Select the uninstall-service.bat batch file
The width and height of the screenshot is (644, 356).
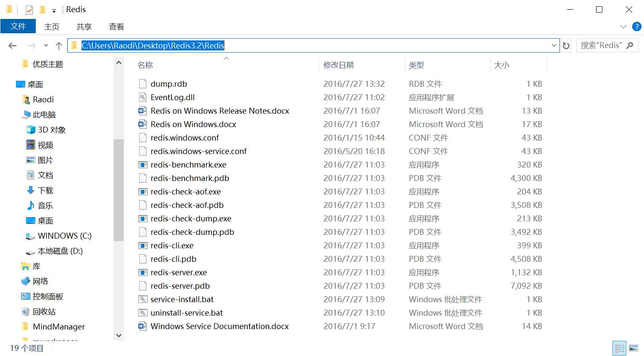tap(187, 313)
